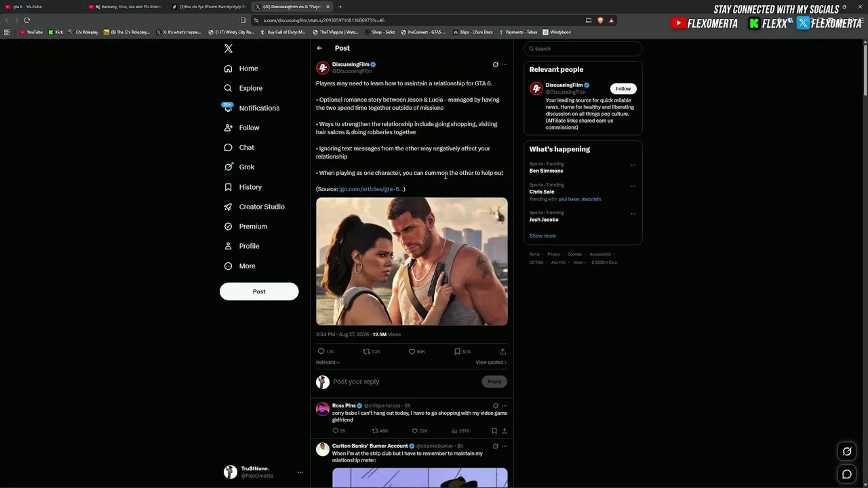Open Explore in the sidebar
Screen dimensions: 868x488
coord(243,88)
